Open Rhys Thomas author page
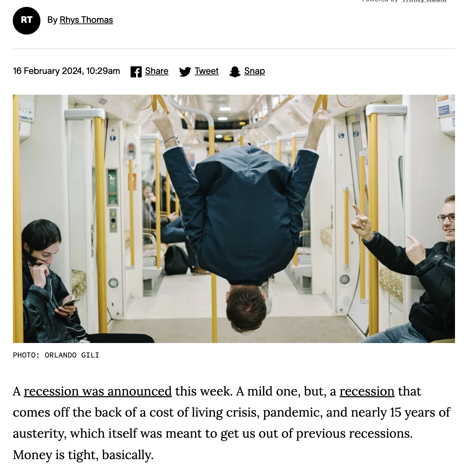474x476 pixels. (86, 20)
